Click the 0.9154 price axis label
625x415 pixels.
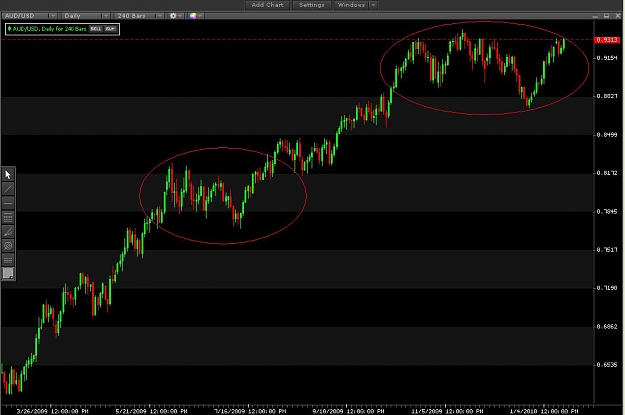[607, 58]
